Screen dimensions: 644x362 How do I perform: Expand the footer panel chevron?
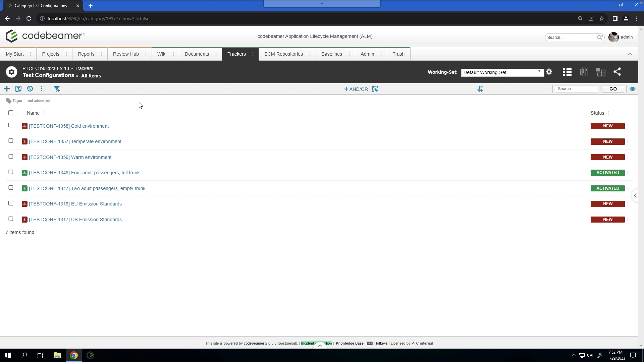click(320, 345)
